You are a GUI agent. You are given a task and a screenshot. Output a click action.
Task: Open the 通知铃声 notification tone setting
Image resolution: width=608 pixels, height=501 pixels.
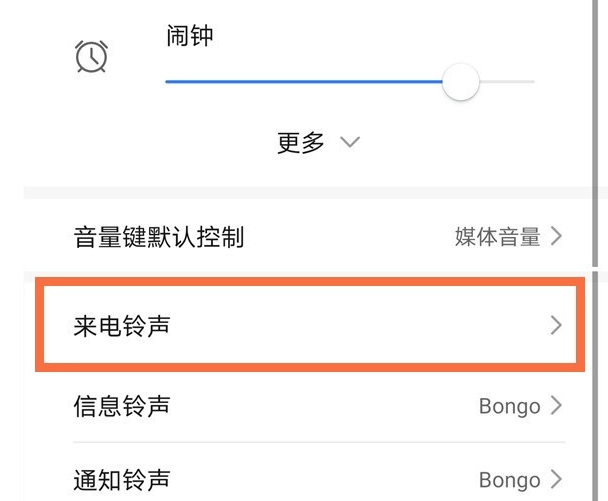point(122,479)
